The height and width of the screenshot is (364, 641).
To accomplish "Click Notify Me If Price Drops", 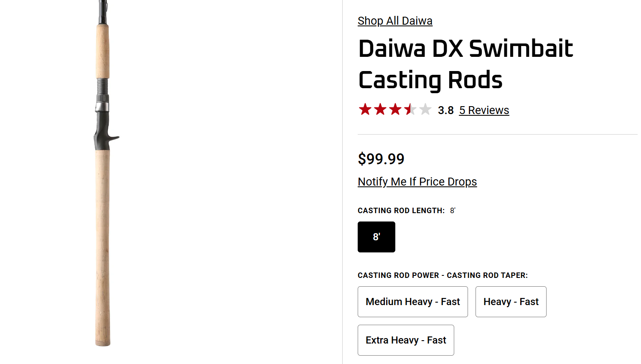I will (x=417, y=182).
